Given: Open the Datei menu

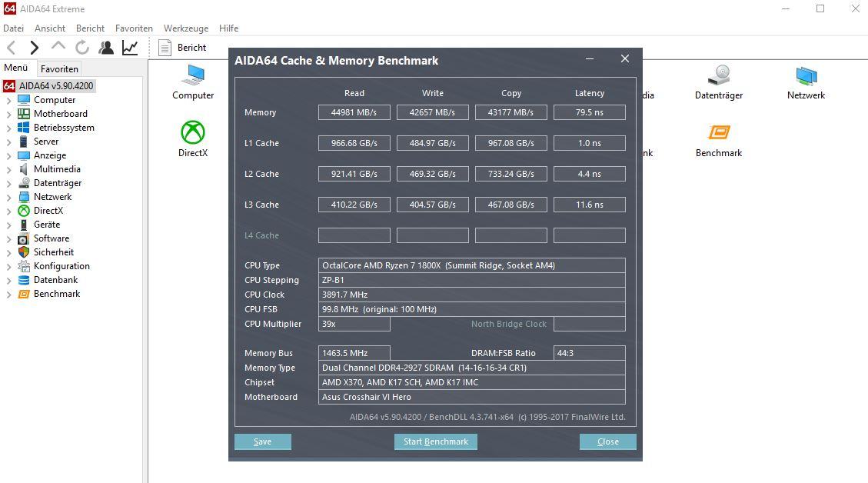Looking at the screenshot, I should (14, 28).
